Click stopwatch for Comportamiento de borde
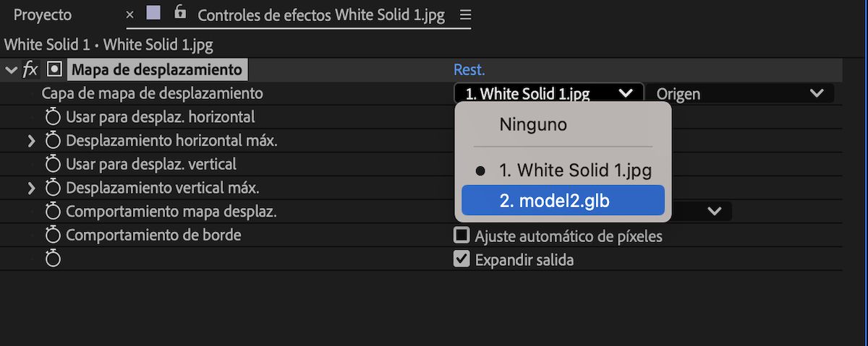The image size is (868, 346). (x=53, y=235)
